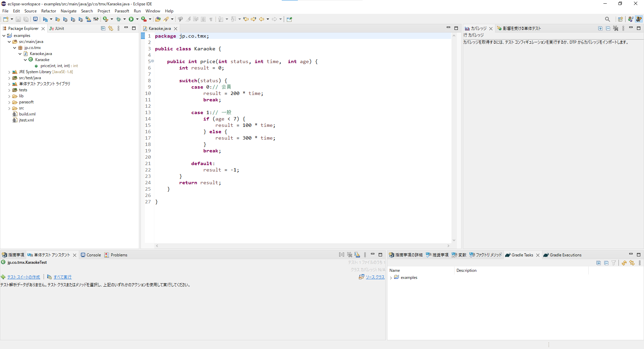Collapse all in Package Explorer
The image size is (644, 349).
(103, 29)
